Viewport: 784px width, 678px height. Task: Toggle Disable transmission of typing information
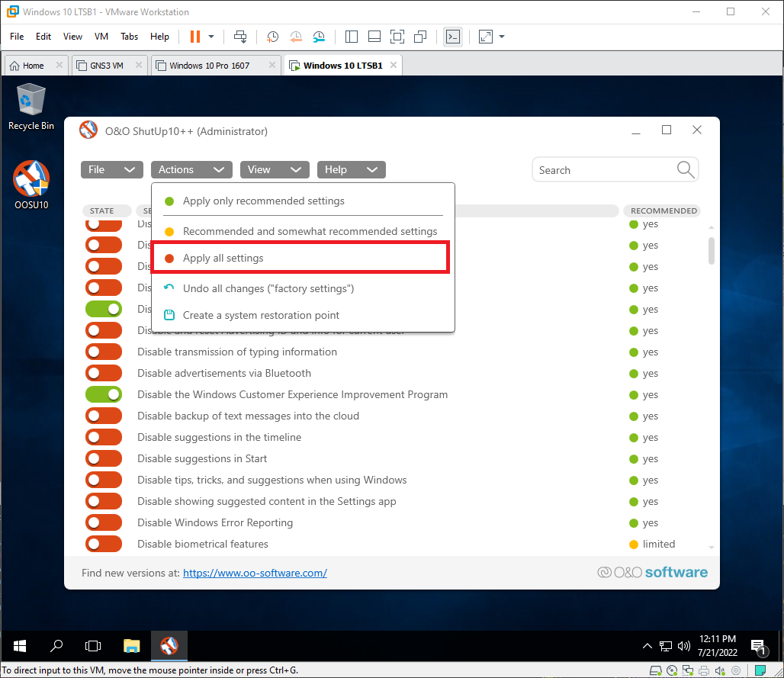(x=104, y=352)
